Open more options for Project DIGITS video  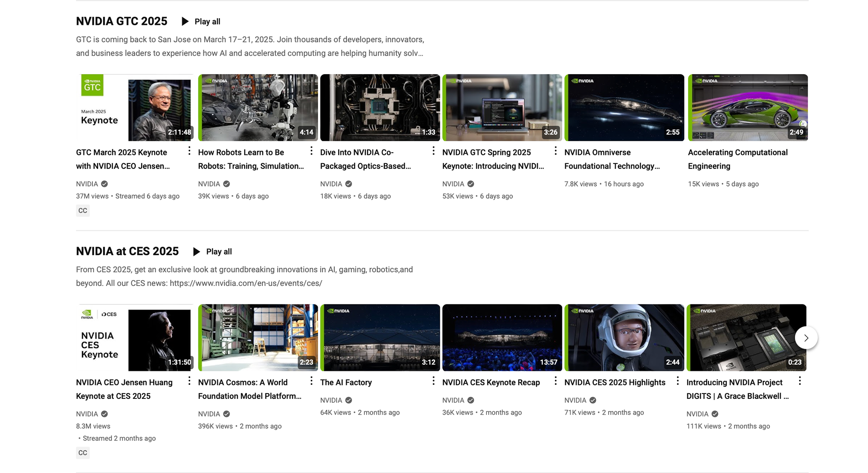pos(800,380)
